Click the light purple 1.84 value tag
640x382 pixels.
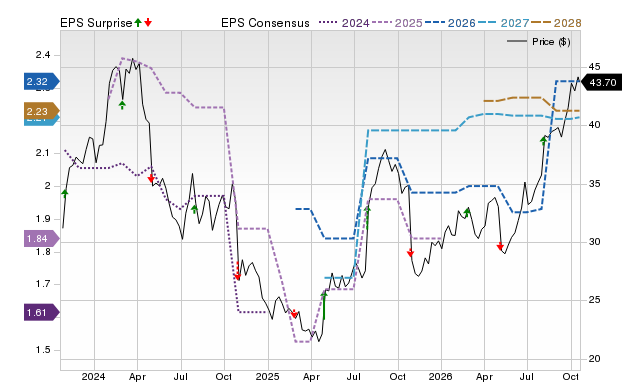[41, 238]
